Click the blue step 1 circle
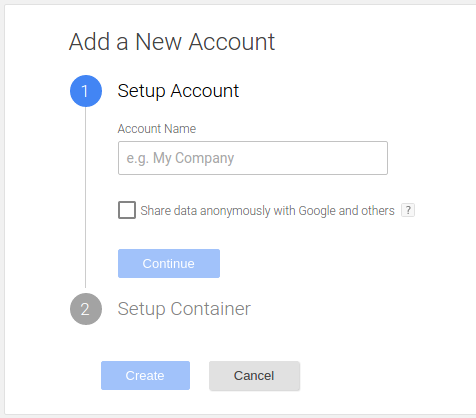 click(86, 91)
